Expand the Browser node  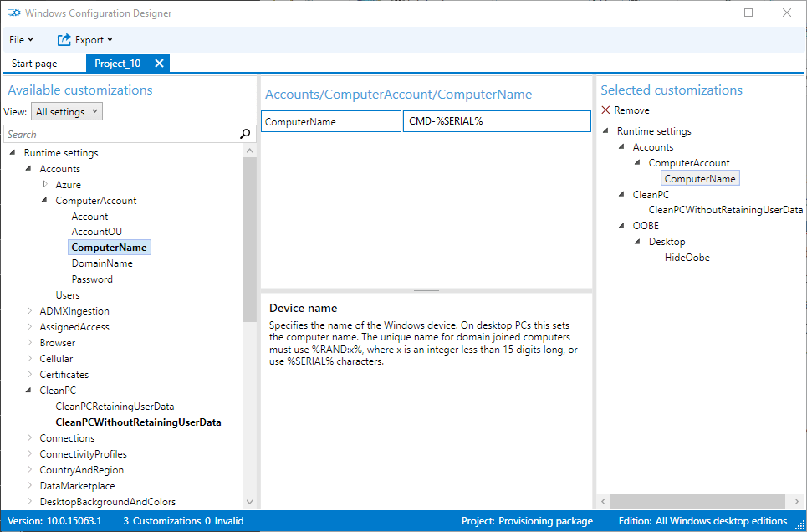coord(29,343)
